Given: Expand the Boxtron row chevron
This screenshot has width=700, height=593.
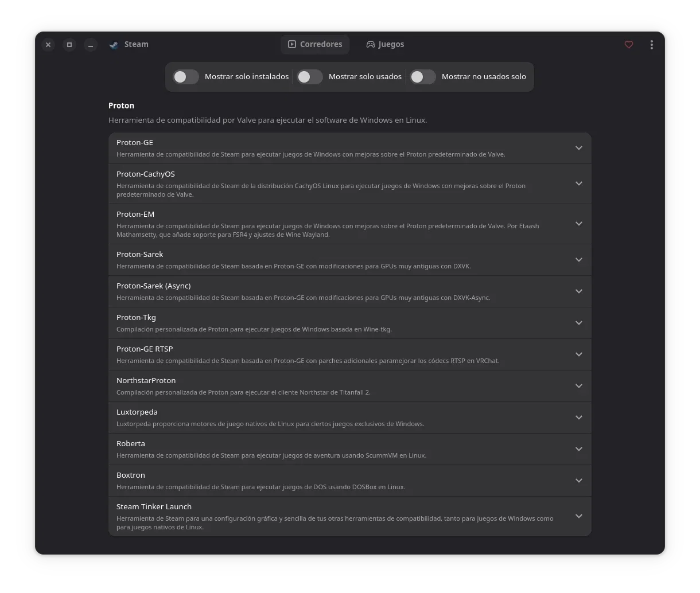Looking at the screenshot, I should (579, 481).
